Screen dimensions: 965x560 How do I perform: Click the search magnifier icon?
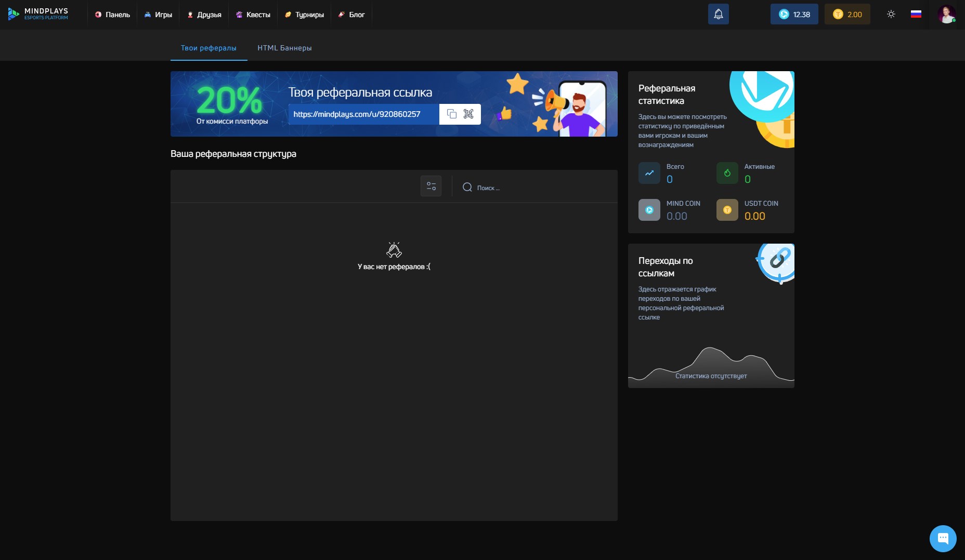click(x=467, y=188)
